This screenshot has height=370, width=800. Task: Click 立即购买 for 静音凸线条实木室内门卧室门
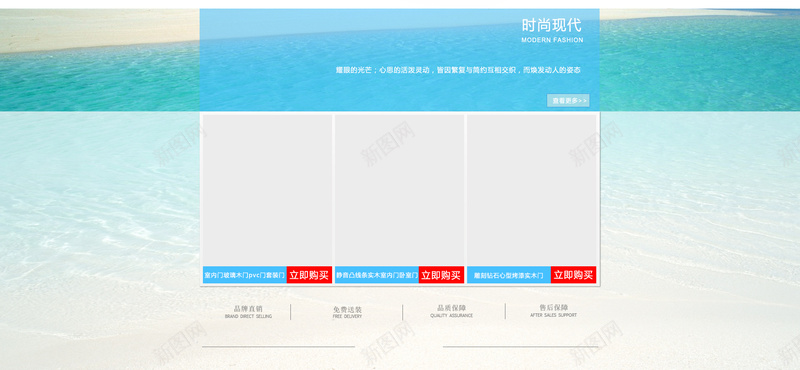coord(441,275)
